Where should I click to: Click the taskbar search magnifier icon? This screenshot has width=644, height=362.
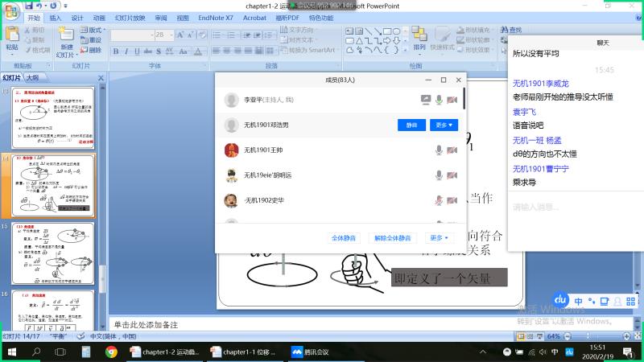click(36, 352)
